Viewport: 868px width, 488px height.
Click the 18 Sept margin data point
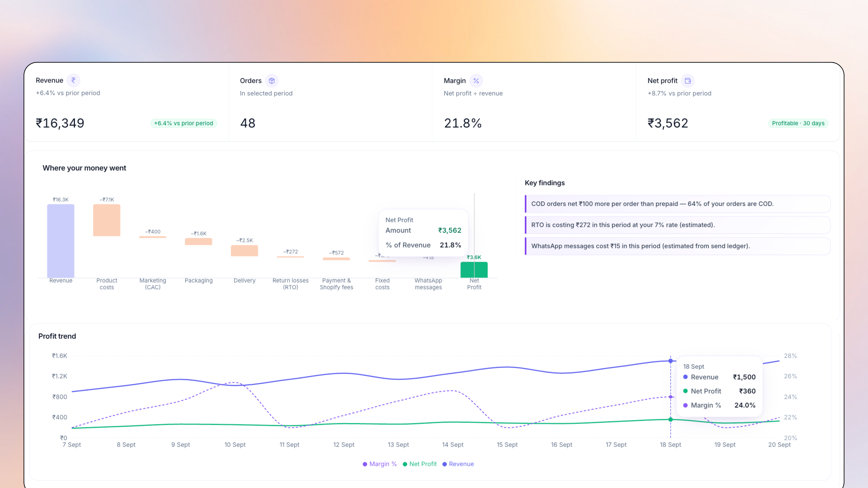(x=671, y=397)
